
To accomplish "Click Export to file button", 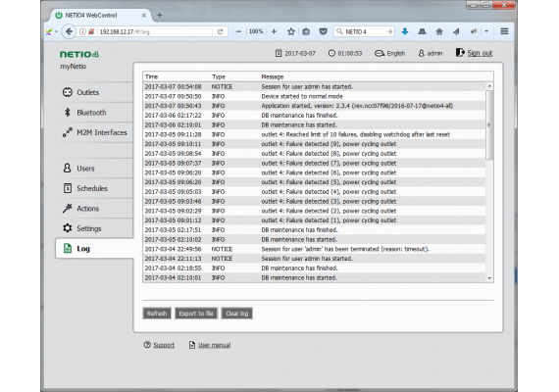I will click(x=196, y=314).
